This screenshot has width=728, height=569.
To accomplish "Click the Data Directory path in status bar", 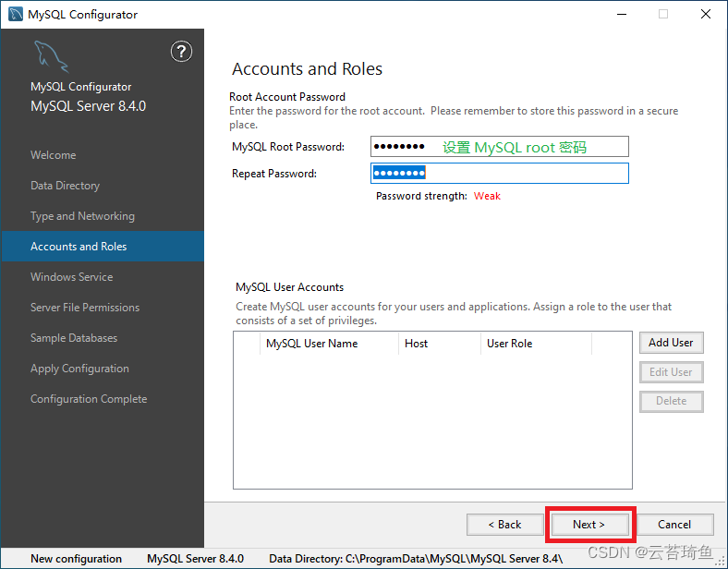I will [x=416, y=559].
